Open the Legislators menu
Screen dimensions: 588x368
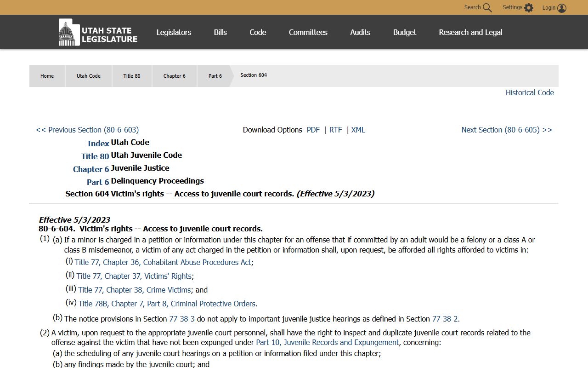click(x=174, y=32)
